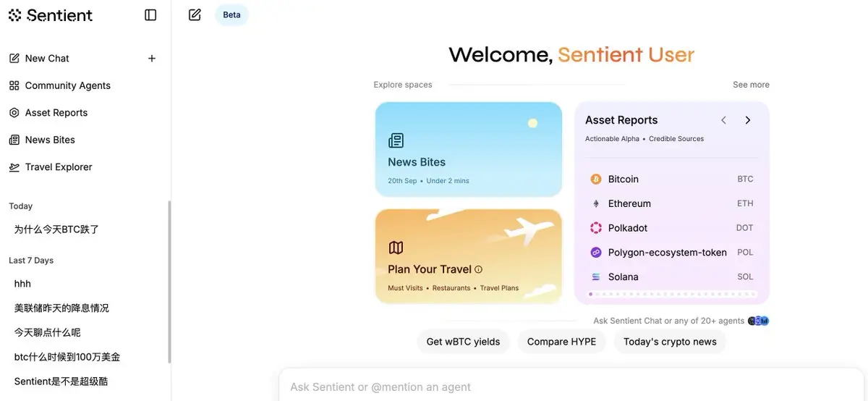Click the See more link
Screen dimensions: 868x401
(751, 85)
